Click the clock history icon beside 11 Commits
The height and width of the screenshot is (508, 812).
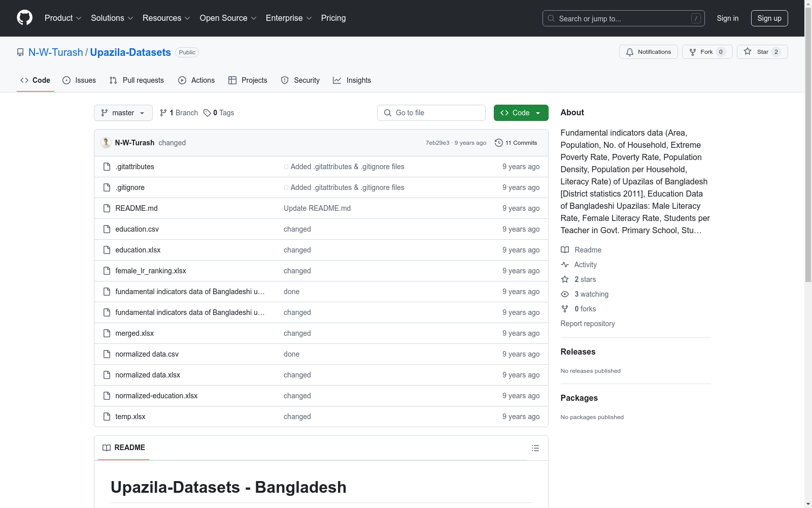coord(499,143)
